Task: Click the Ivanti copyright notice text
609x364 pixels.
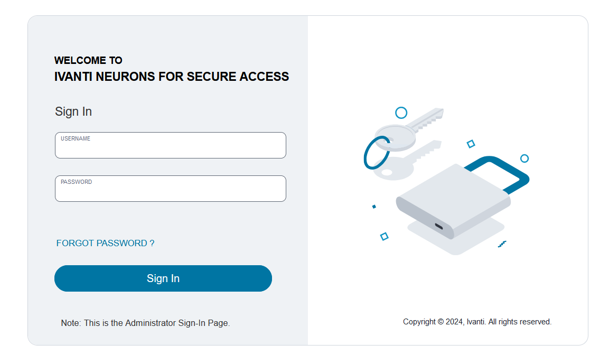Action: pos(477,321)
